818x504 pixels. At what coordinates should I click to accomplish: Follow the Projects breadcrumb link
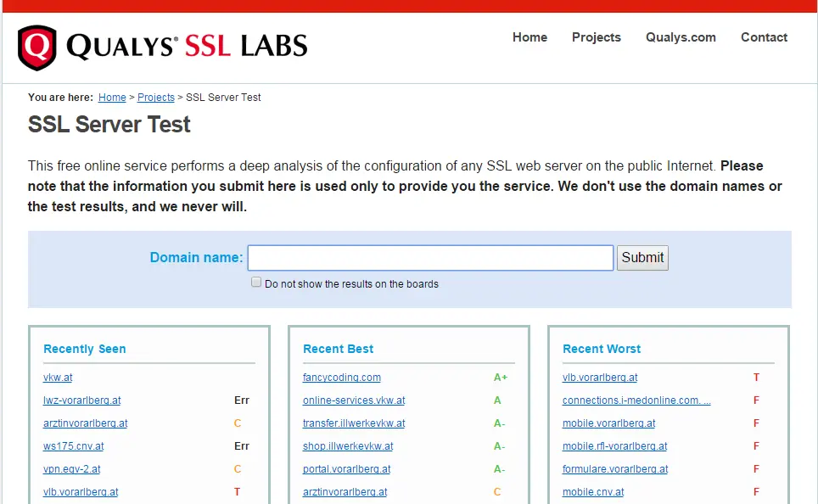pyautogui.click(x=156, y=98)
